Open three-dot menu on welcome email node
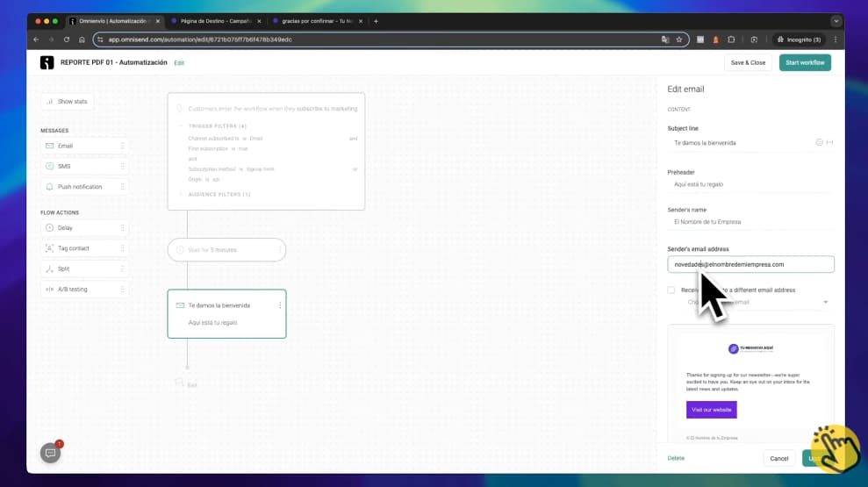 280,305
